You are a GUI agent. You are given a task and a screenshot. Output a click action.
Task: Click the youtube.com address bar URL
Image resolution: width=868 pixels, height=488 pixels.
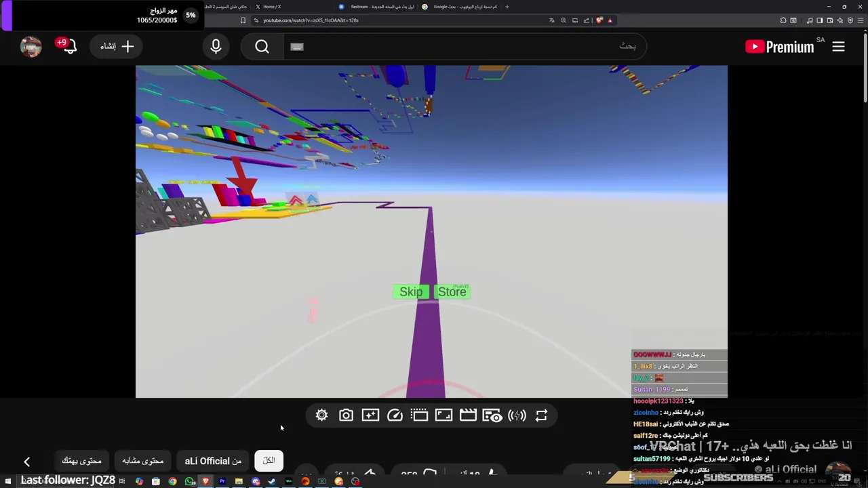coord(311,20)
